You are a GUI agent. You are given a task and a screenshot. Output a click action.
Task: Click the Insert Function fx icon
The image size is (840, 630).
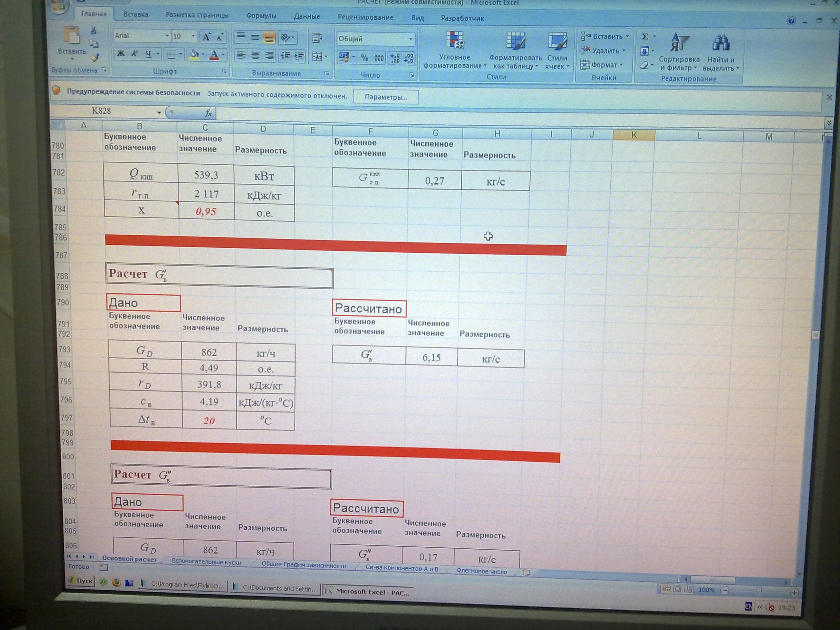[x=208, y=113]
